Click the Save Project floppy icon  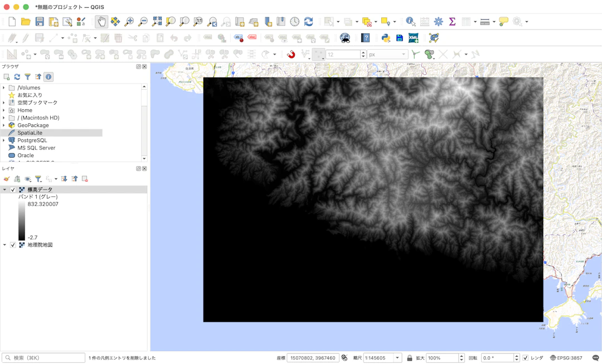40,22
